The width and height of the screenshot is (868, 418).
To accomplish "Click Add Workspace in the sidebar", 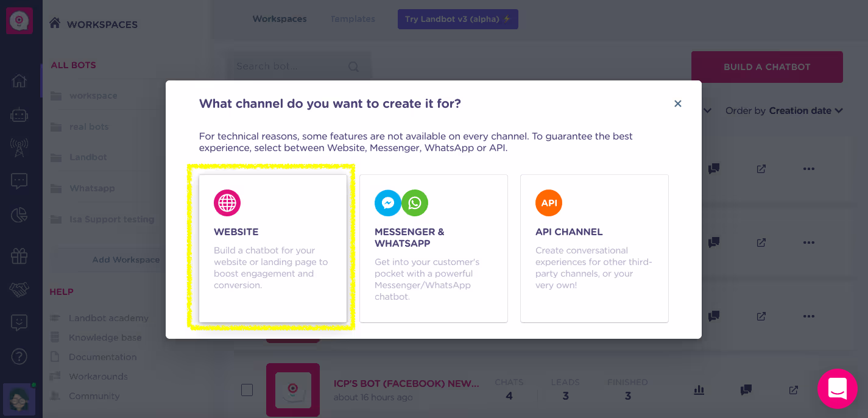I will pos(126,260).
